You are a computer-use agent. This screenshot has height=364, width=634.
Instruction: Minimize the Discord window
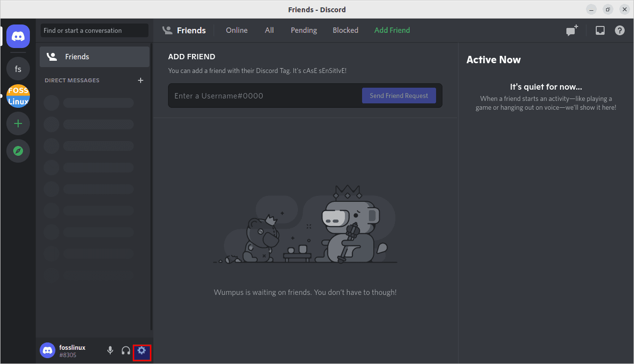coord(592,9)
